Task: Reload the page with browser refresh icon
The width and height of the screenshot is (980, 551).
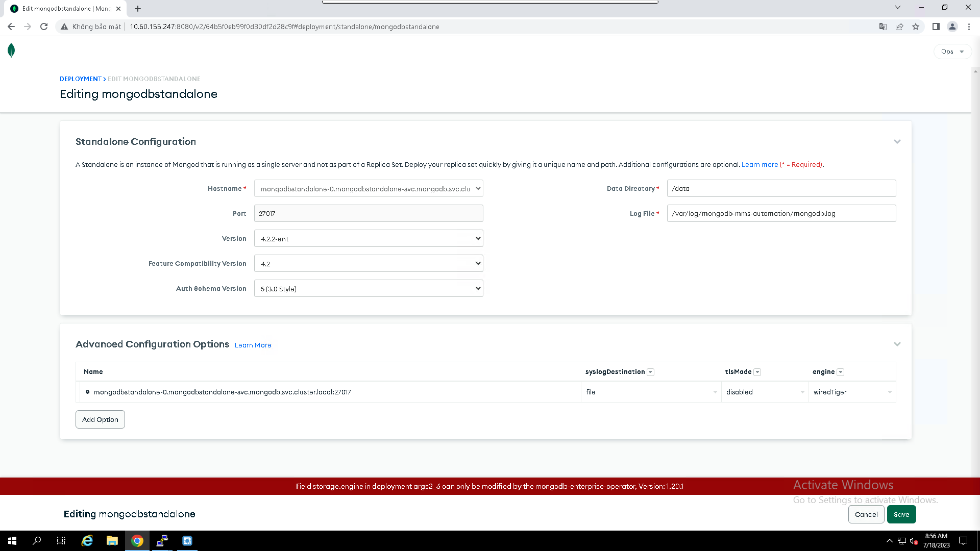Action: tap(44, 27)
